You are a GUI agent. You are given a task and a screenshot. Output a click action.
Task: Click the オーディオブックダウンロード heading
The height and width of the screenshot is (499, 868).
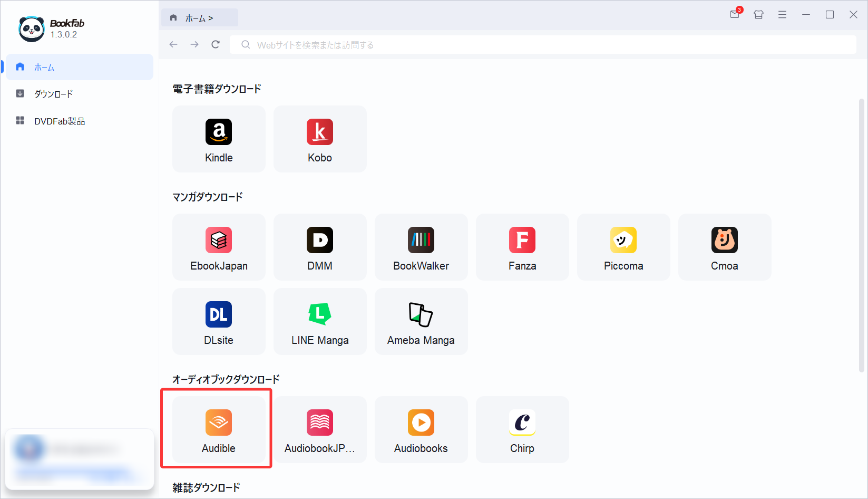(226, 380)
